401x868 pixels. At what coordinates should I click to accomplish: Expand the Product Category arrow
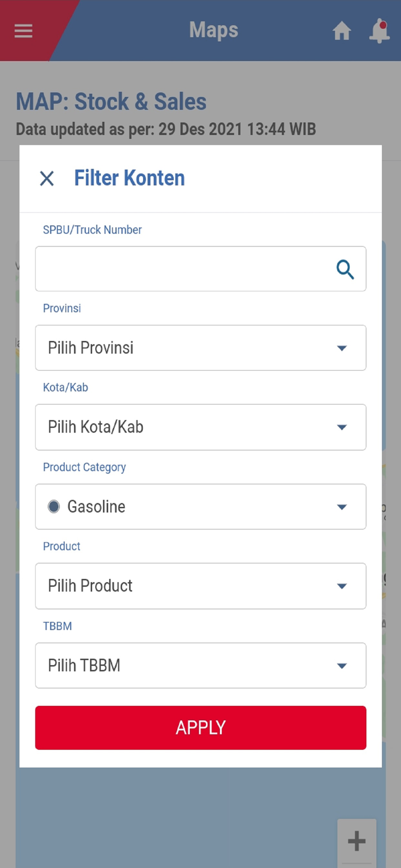coord(342,507)
